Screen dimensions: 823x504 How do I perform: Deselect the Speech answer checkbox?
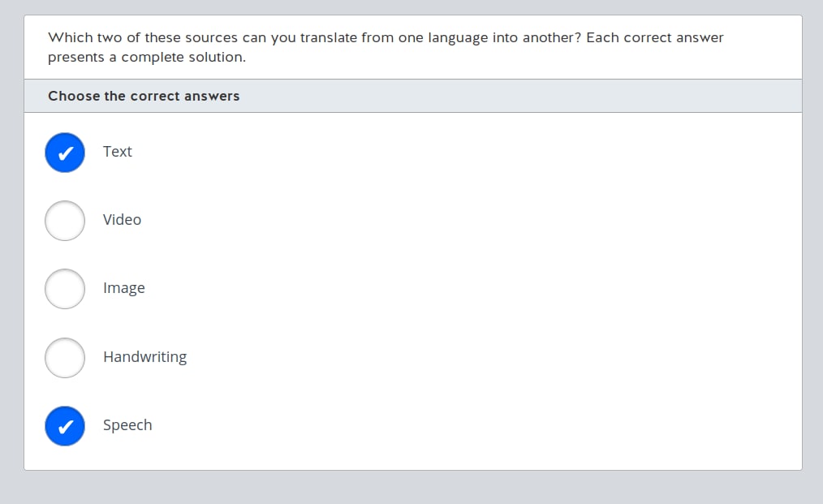[x=65, y=426]
